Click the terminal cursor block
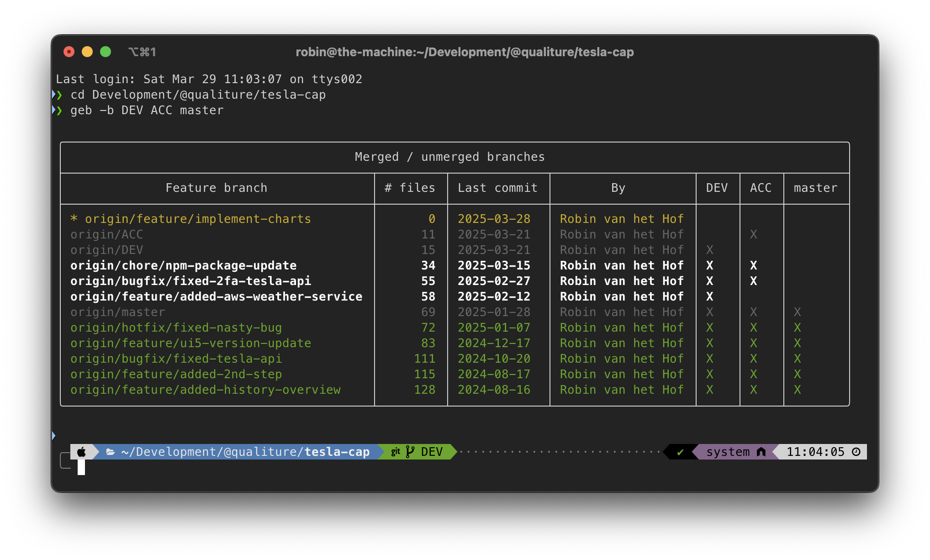930x560 pixels. tap(81, 467)
